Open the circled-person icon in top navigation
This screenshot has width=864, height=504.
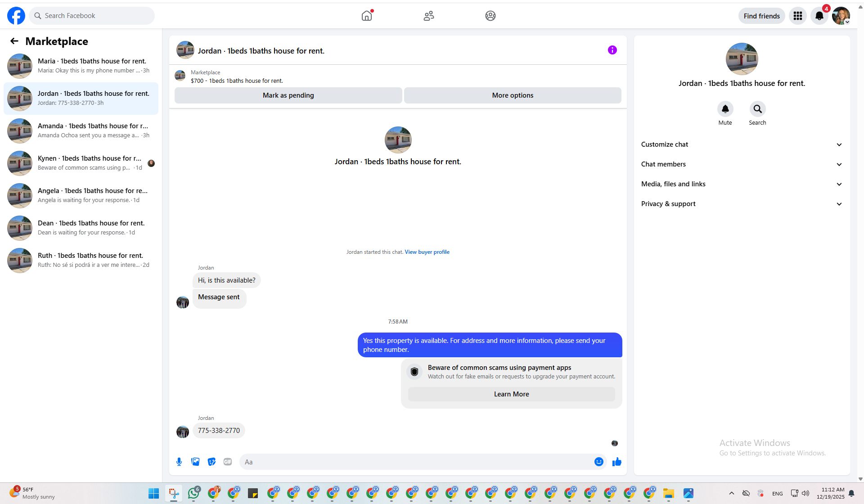point(490,16)
